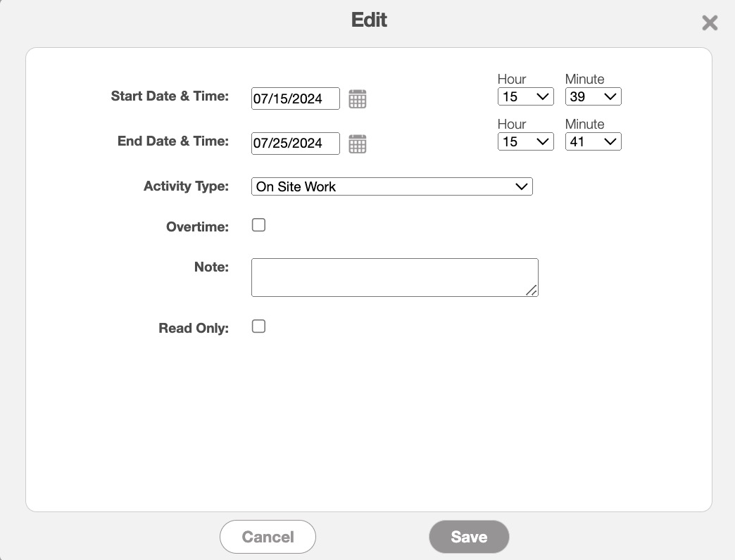Click the Save button
This screenshot has height=560, width=735.
[469, 537]
